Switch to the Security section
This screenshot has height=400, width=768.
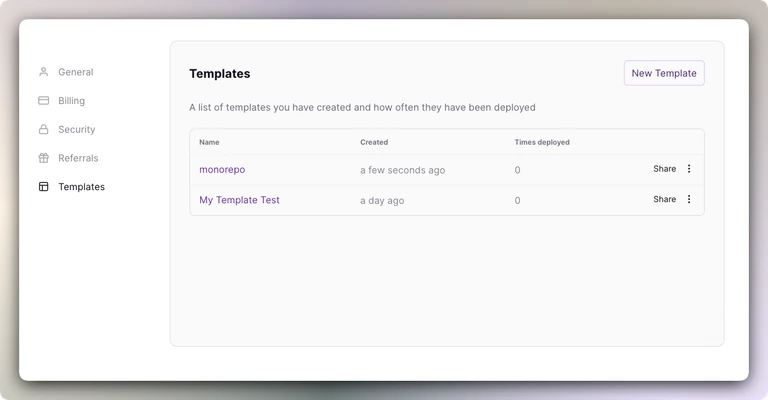[x=77, y=129]
